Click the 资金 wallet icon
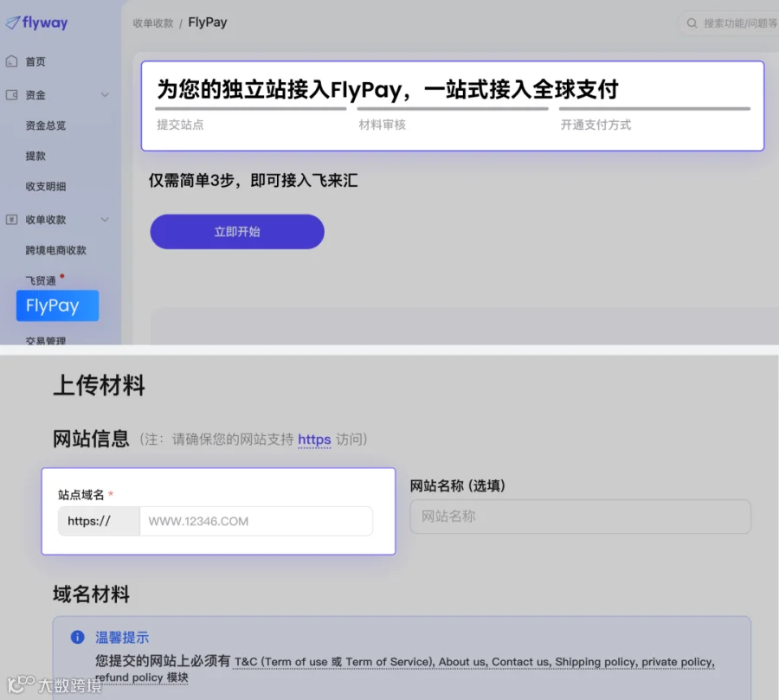 11,95
